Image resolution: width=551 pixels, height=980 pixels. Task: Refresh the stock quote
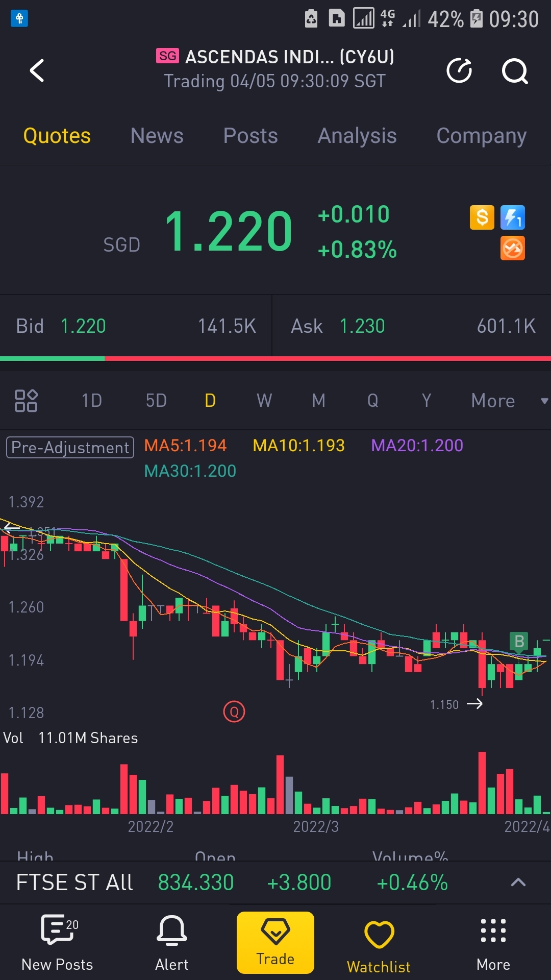[459, 70]
